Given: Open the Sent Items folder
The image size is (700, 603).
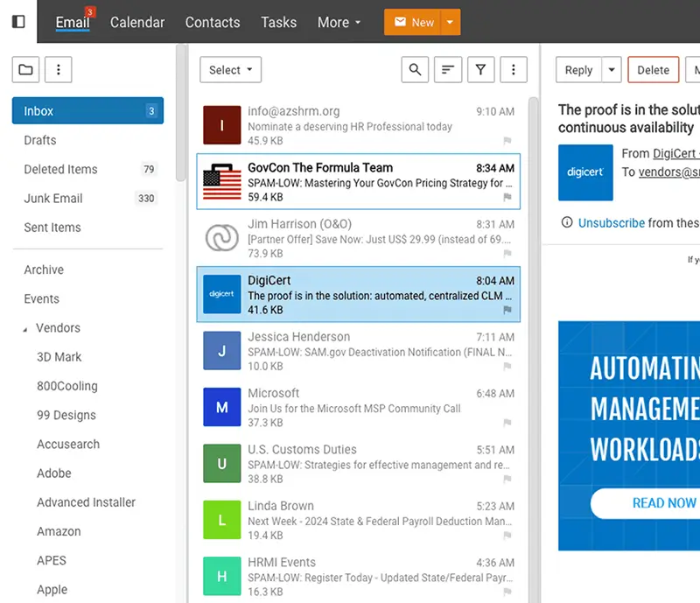Looking at the screenshot, I should pos(88,228).
